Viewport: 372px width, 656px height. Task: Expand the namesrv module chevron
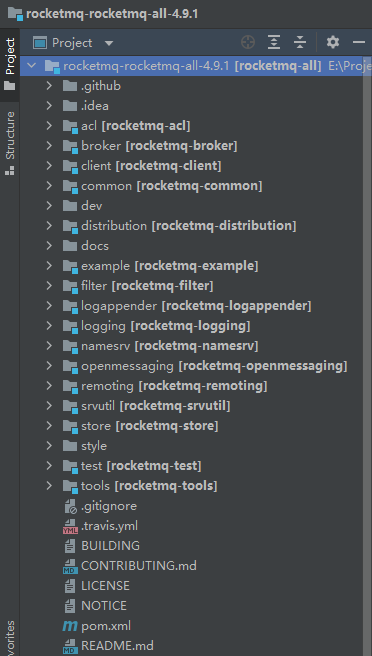(49, 346)
